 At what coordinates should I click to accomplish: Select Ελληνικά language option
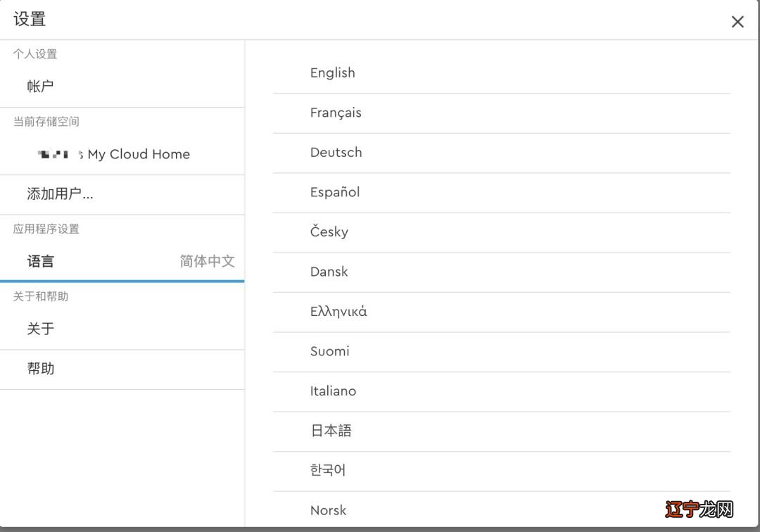click(338, 312)
